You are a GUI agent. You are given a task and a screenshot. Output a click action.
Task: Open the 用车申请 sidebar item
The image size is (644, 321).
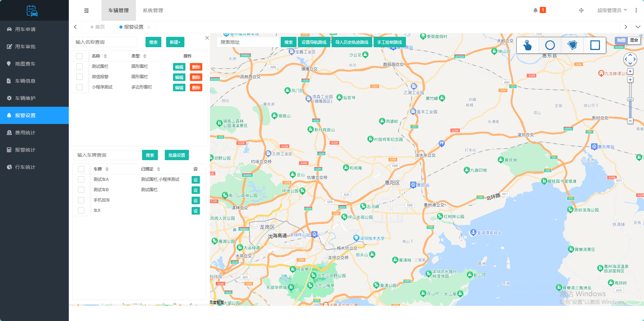[x=34, y=29]
